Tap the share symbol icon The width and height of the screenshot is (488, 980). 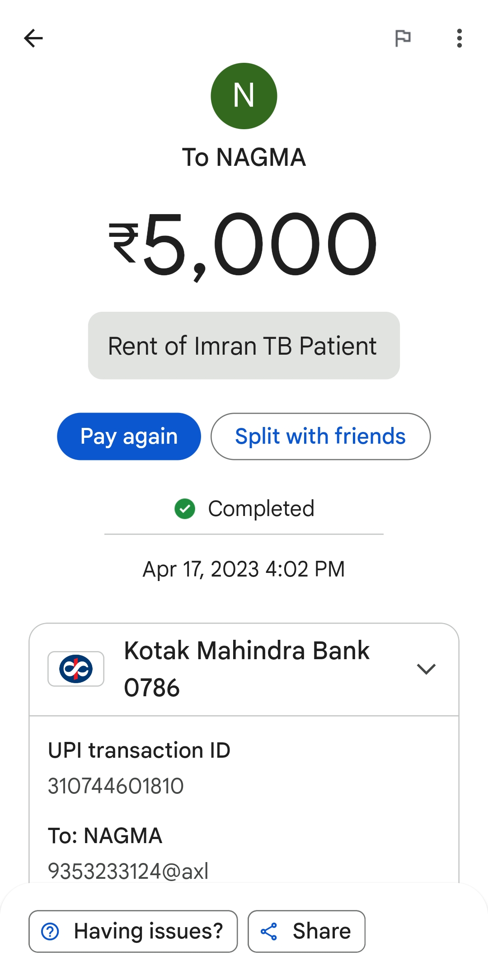point(269,931)
